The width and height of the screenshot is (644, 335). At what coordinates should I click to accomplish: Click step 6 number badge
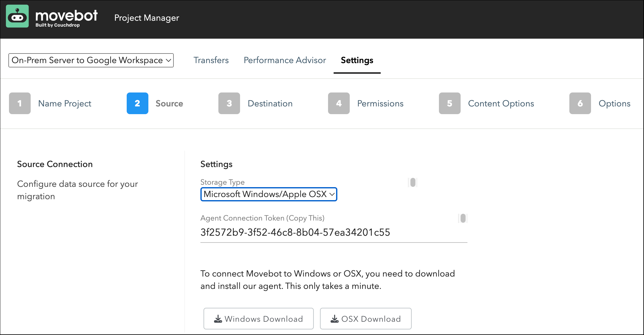pos(580,103)
